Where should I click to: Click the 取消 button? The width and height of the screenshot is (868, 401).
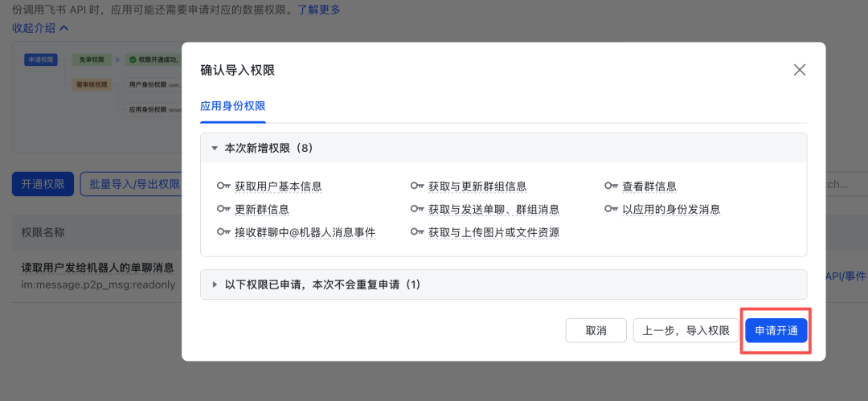point(596,330)
